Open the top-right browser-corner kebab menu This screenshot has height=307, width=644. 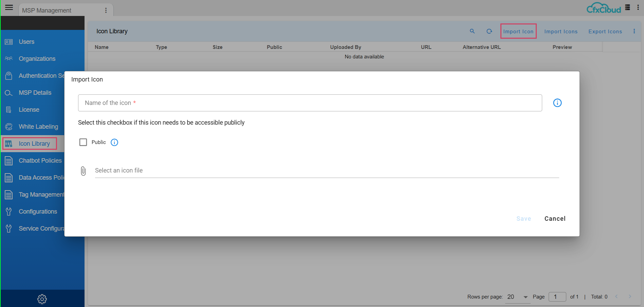[x=638, y=7]
